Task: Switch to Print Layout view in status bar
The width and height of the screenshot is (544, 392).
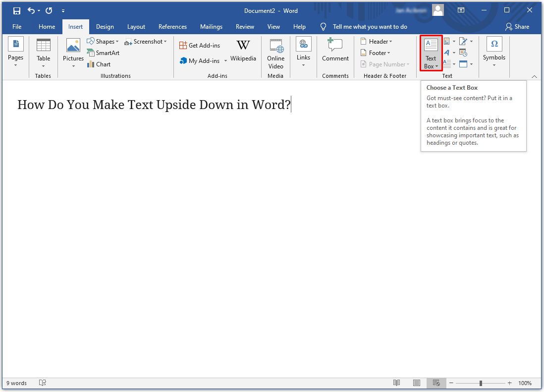Action: [417, 383]
